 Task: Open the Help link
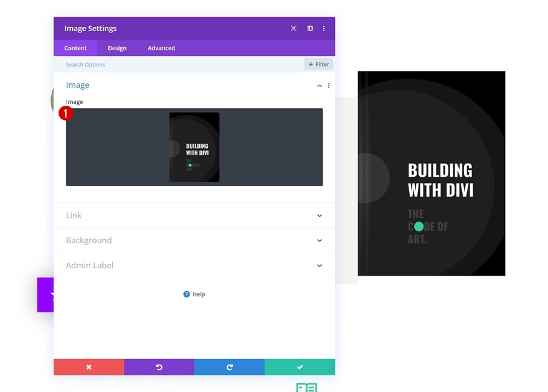tap(194, 294)
